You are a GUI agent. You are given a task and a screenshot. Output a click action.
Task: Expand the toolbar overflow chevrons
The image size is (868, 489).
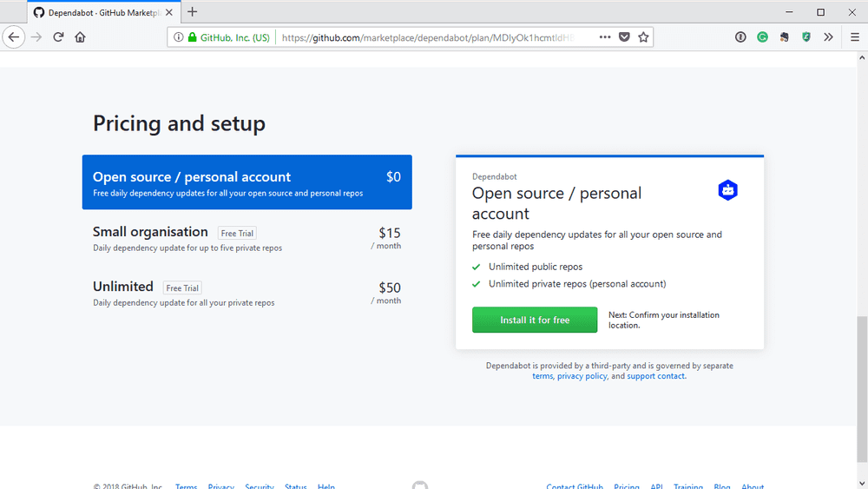[828, 37]
